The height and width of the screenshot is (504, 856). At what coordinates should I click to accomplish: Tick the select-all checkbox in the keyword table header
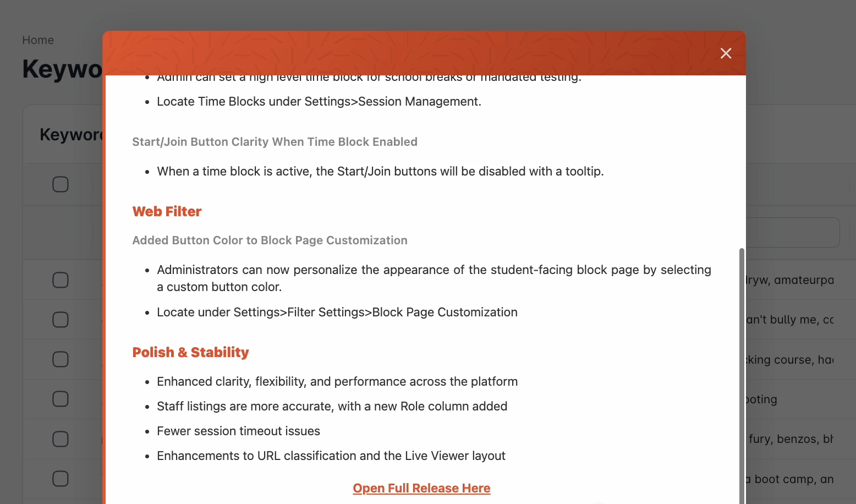tap(61, 184)
